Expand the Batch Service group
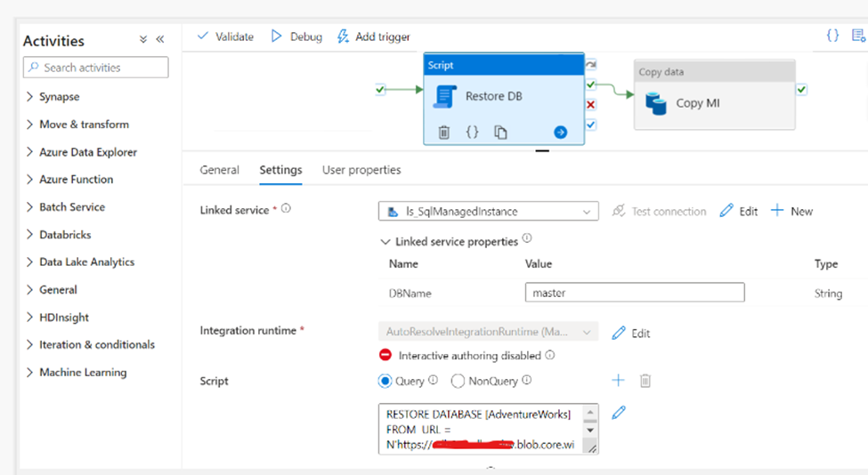The image size is (868, 475). pyautogui.click(x=29, y=206)
